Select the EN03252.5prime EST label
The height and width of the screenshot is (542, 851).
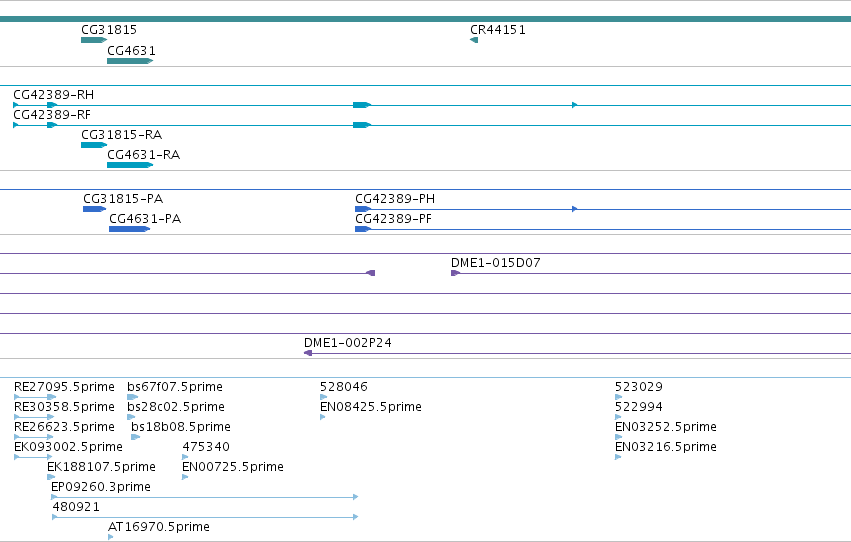[666, 427]
